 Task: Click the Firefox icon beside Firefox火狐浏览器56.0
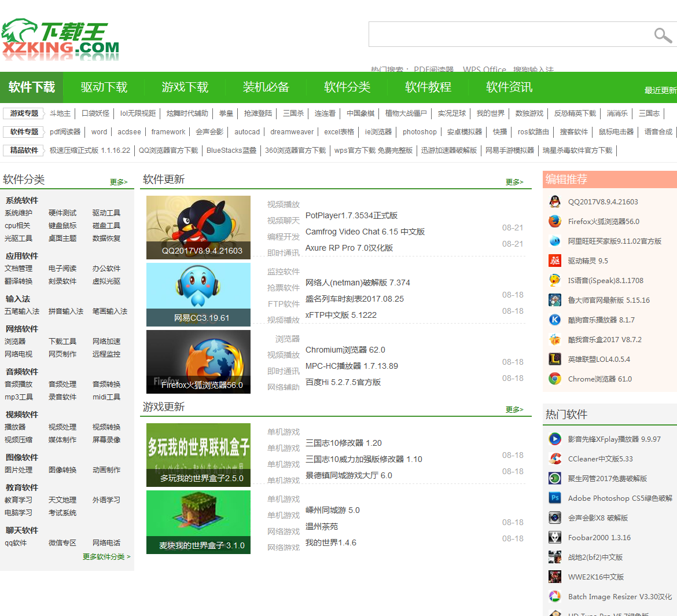tap(555, 222)
